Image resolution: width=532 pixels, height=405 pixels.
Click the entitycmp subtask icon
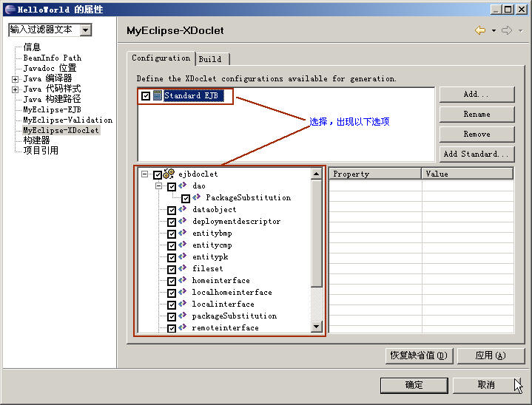tap(183, 245)
